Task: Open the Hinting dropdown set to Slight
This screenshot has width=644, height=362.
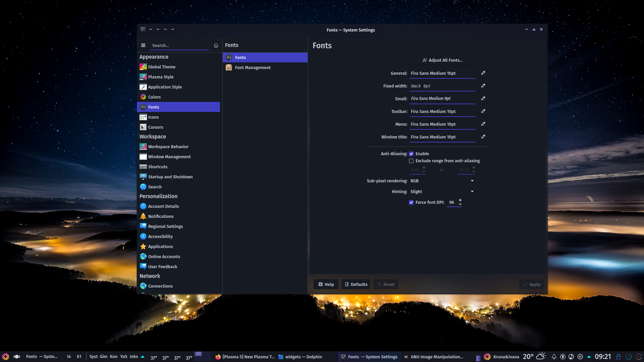Action: [x=442, y=192]
